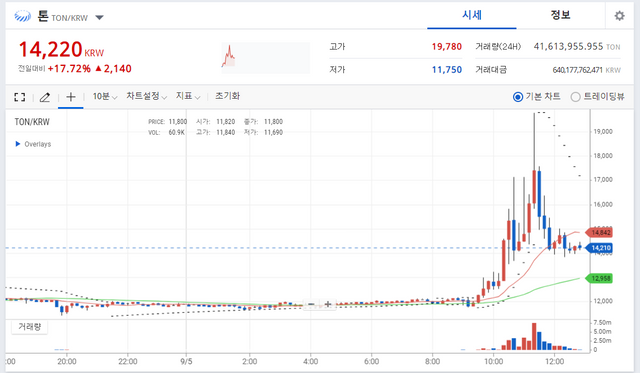Image resolution: width=640 pixels, height=373 pixels.
Task: Switch to the 시세 tab
Action: [x=472, y=15]
